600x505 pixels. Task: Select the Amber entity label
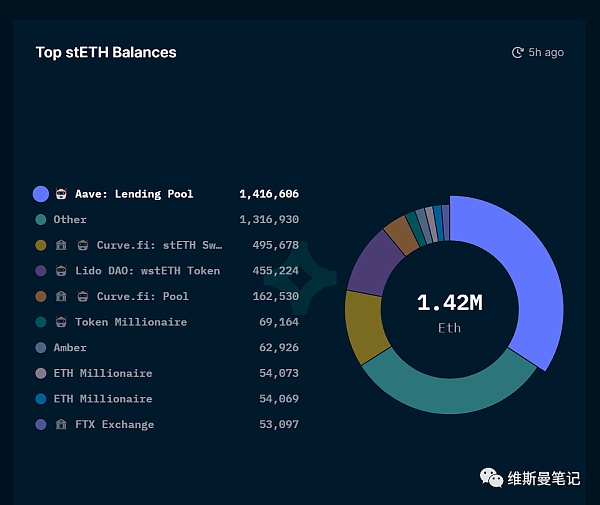pos(70,348)
